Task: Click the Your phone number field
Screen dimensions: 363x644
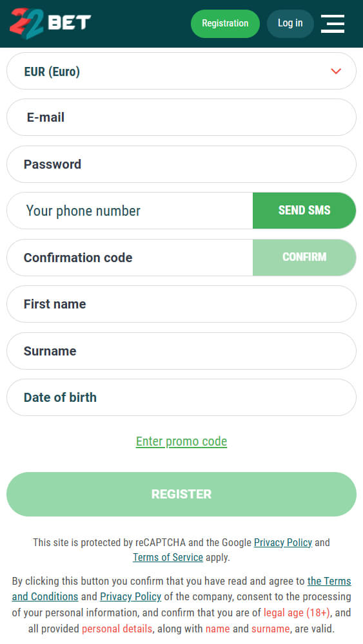Action: (130, 211)
